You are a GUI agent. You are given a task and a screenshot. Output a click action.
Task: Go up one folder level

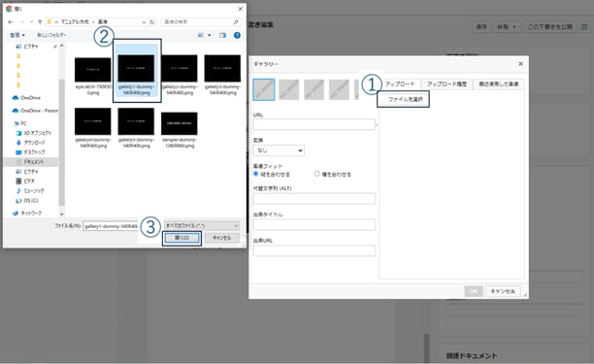pyautogui.click(x=40, y=22)
